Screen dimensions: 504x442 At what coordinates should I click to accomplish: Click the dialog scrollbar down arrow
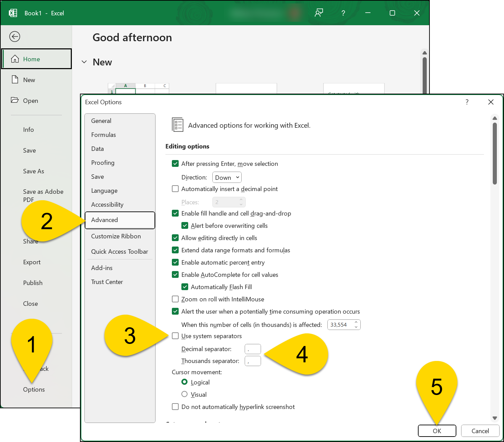click(x=495, y=418)
